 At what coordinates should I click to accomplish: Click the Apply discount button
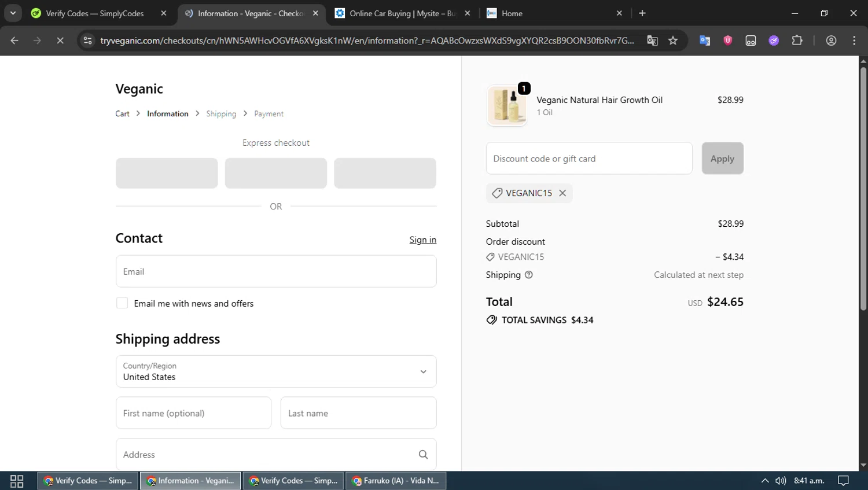[x=722, y=159]
